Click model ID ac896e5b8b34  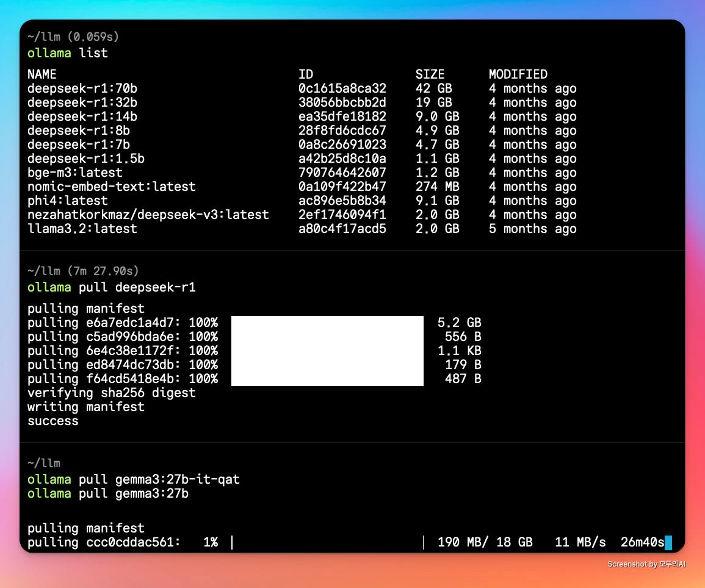point(342,200)
